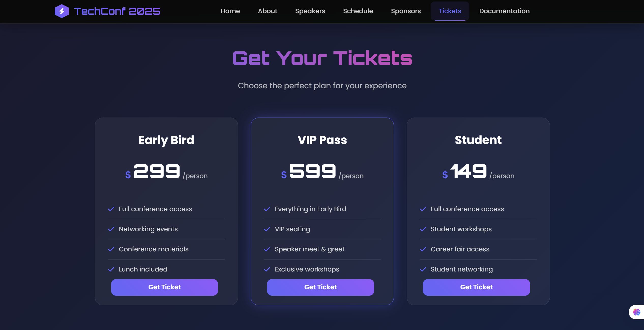Get Ticket for Early Bird plan
The image size is (644, 330).
164,287
